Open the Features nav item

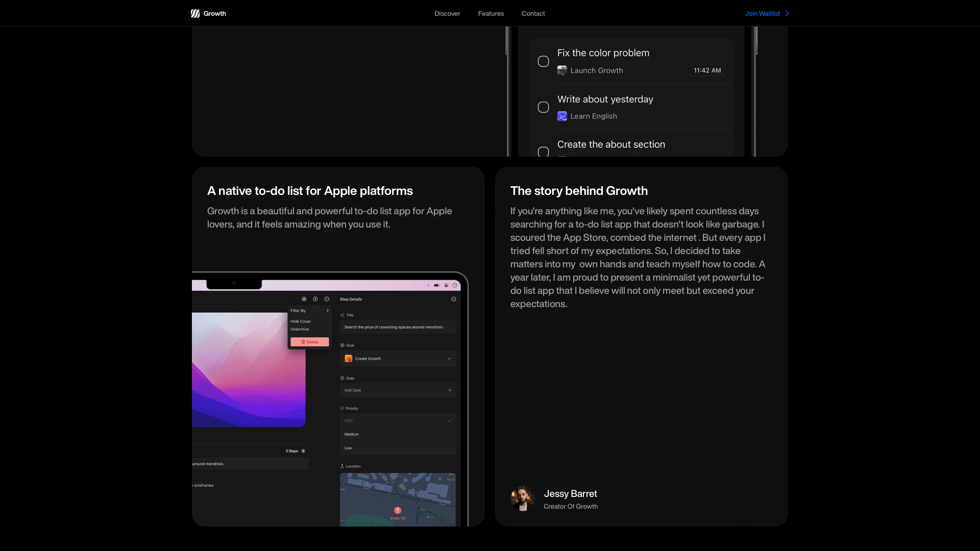click(x=491, y=14)
